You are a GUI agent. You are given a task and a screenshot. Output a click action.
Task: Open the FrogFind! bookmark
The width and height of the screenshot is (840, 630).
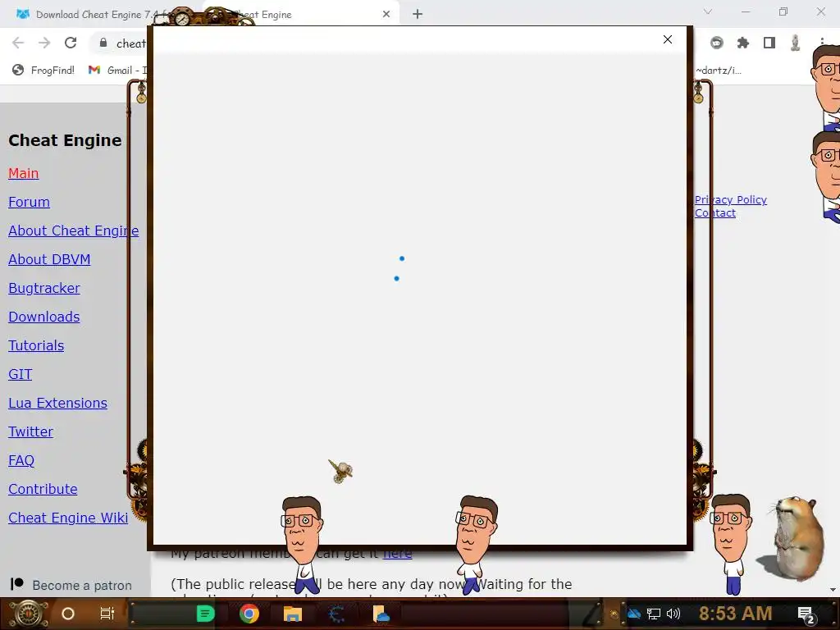tap(43, 71)
